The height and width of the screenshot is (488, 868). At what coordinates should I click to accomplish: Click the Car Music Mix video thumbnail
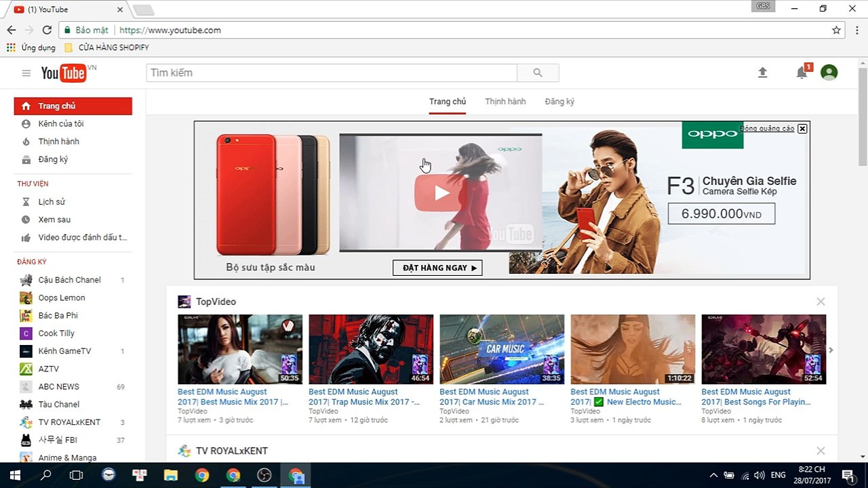tap(502, 349)
